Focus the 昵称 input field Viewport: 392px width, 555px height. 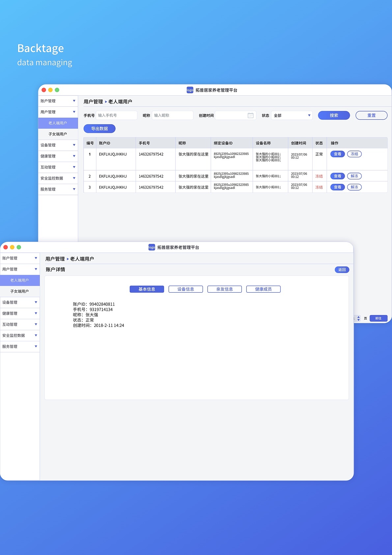(173, 115)
